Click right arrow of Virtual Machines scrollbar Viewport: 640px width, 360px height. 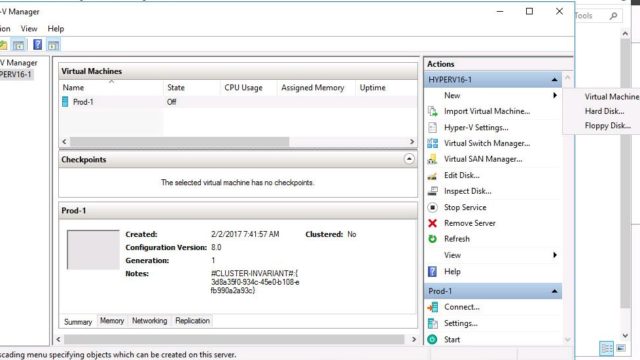pos(412,142)
